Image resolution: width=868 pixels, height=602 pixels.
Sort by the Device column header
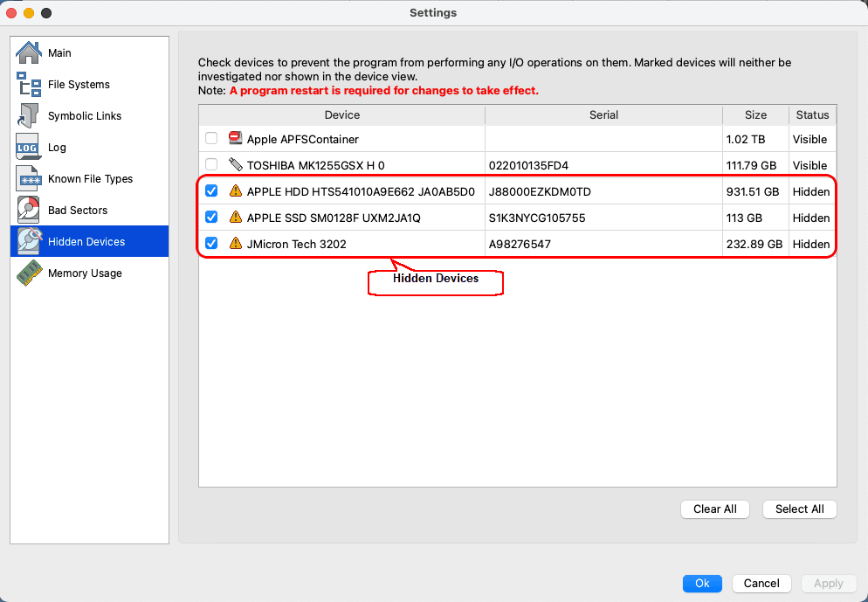coord(342,115)
